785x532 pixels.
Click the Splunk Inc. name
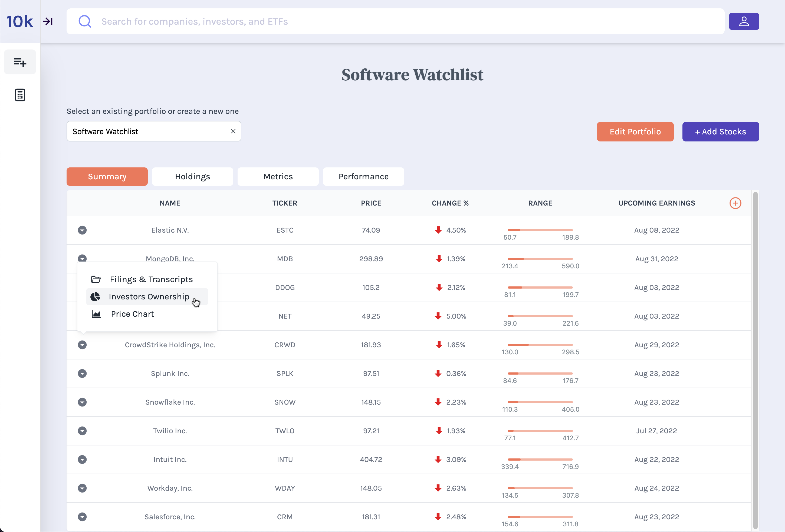coord(170,374)
